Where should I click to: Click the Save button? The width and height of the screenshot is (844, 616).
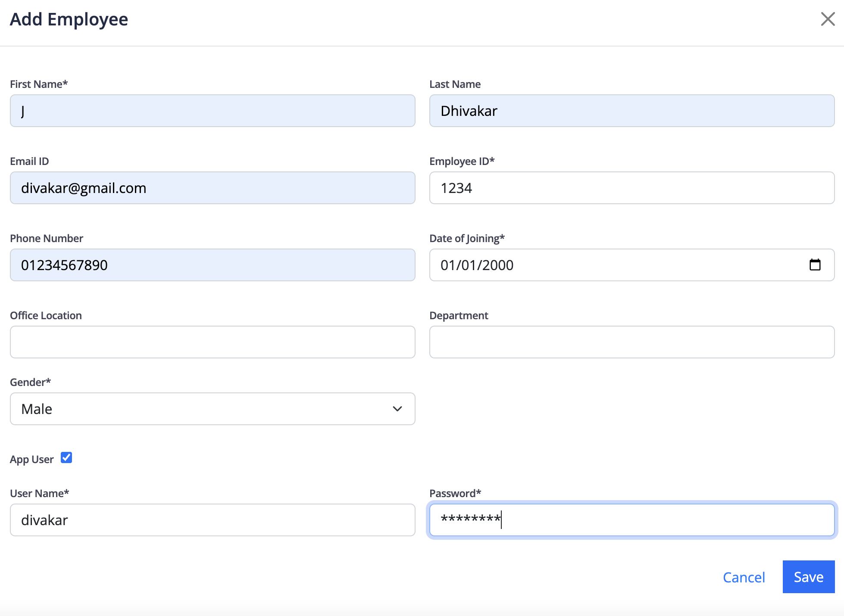click(x=808, y=577)
